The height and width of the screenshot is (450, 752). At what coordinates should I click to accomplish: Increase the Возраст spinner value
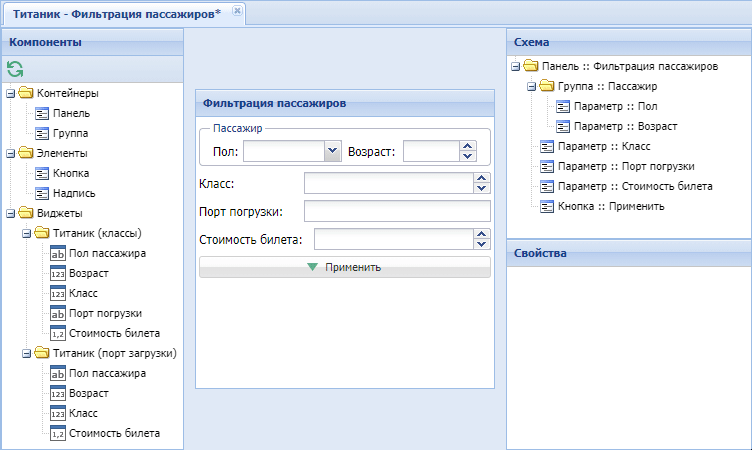pos(468,146)
